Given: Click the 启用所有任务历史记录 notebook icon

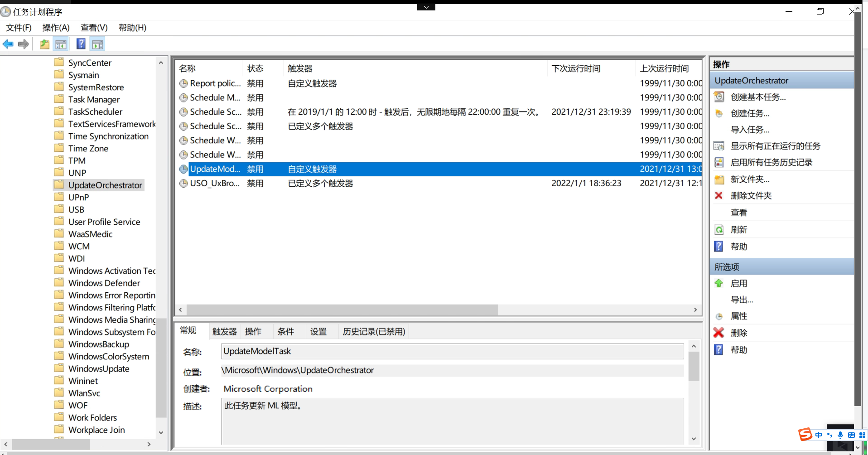Looking at the screenshot, I should tap(719, 162).
